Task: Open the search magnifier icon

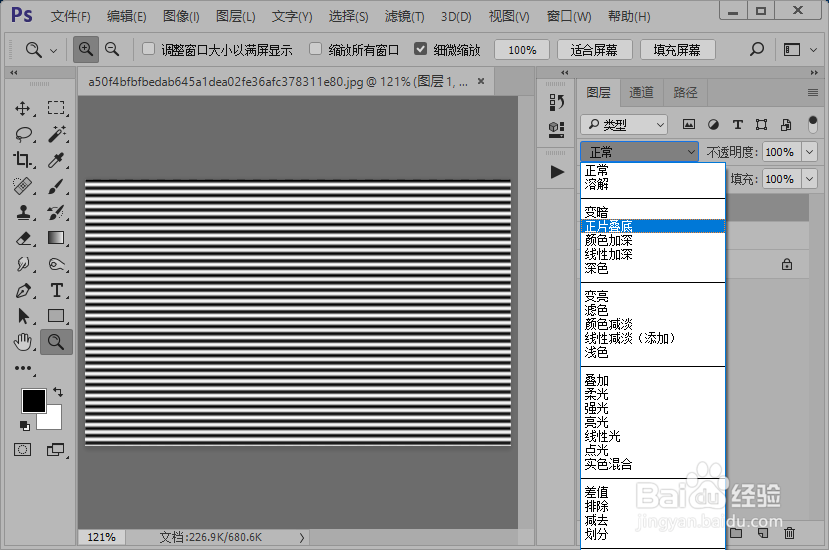Action: 757,50
